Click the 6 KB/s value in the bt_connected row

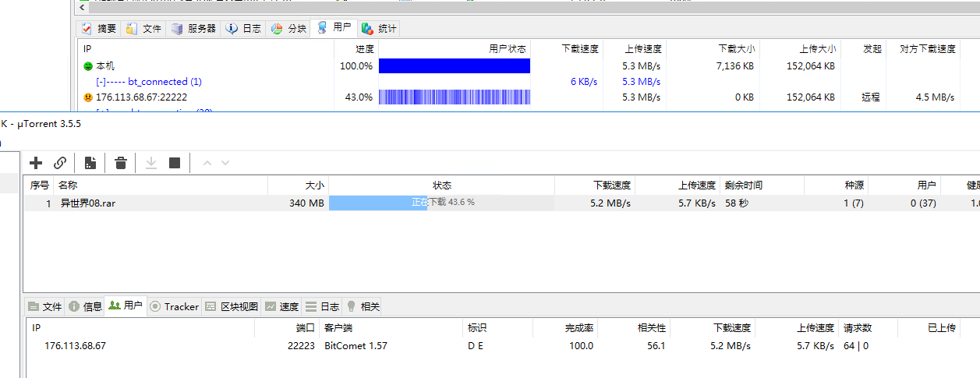[x=584, y=82]
